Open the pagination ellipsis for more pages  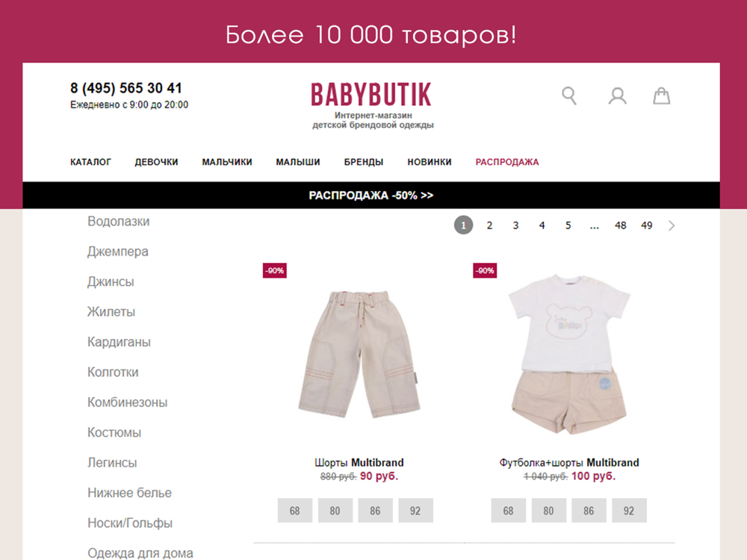click(x=594, y=225)
